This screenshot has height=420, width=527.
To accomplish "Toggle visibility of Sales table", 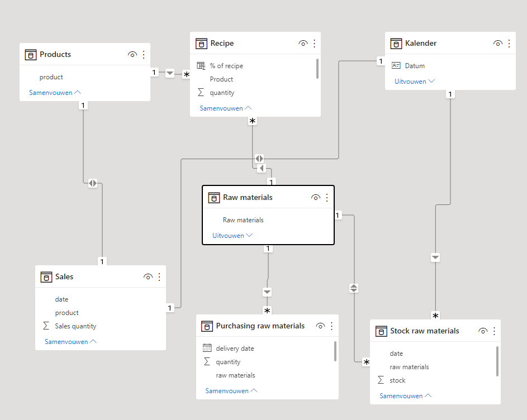I will click(x=148, y=277).
